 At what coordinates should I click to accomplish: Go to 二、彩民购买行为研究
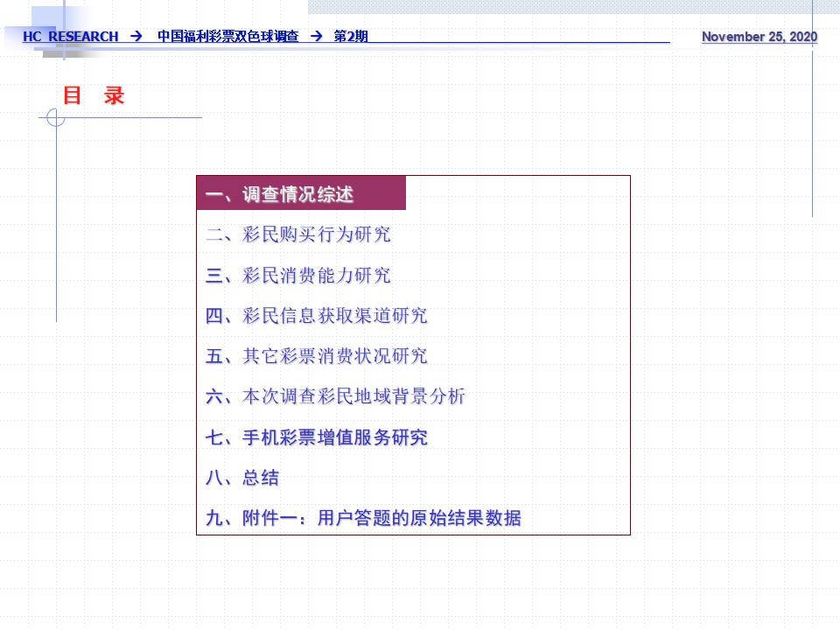click(x=297, y=234)
